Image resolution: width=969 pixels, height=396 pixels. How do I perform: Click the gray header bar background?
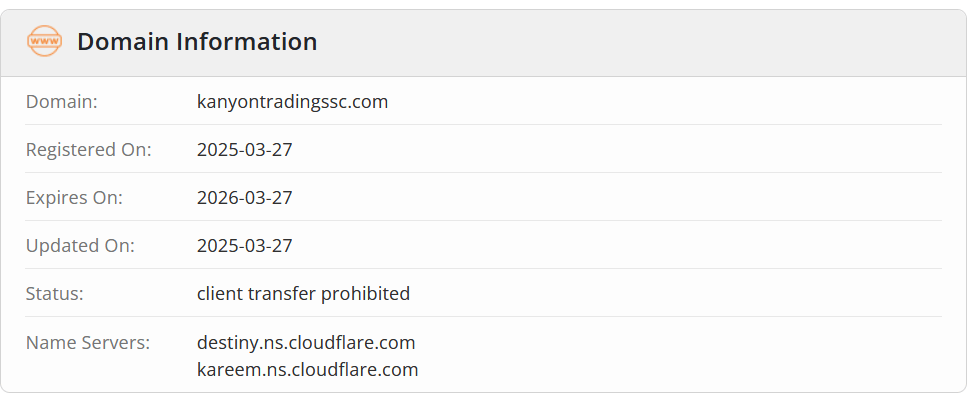click(x=618, y=42)
